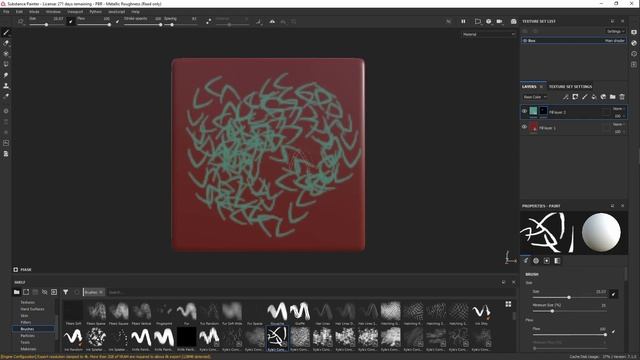Adjust the Flow slider in Properties panel
The width and height of the screenshot is (640, 360).
569,335
